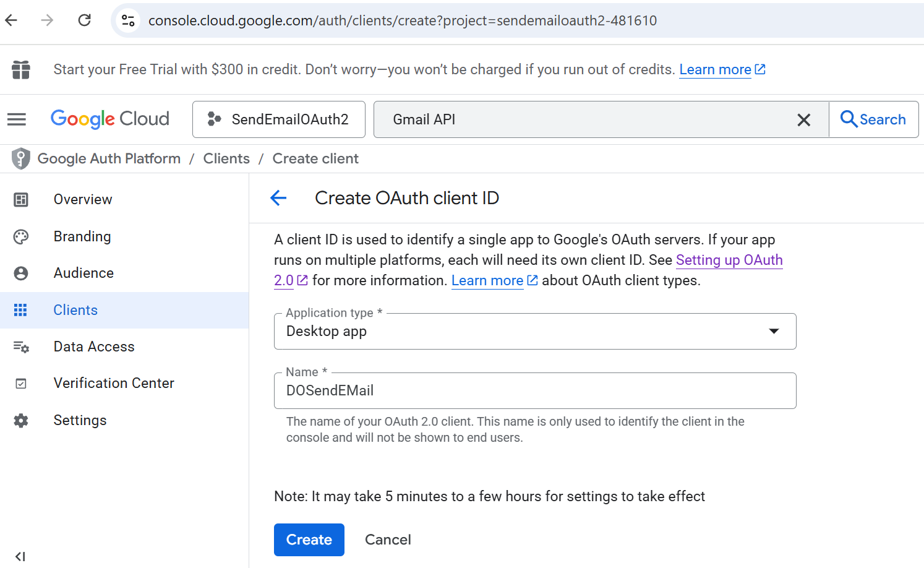Select Branding in the sidebar
This screenshot has height=568, width=924.
click(x=82, y=236)
